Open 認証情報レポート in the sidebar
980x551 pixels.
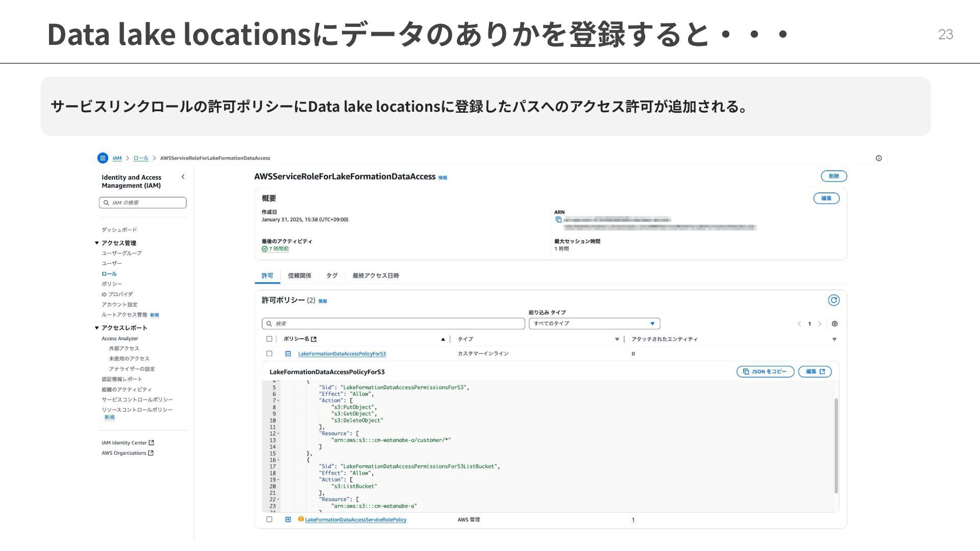[121, 379]
